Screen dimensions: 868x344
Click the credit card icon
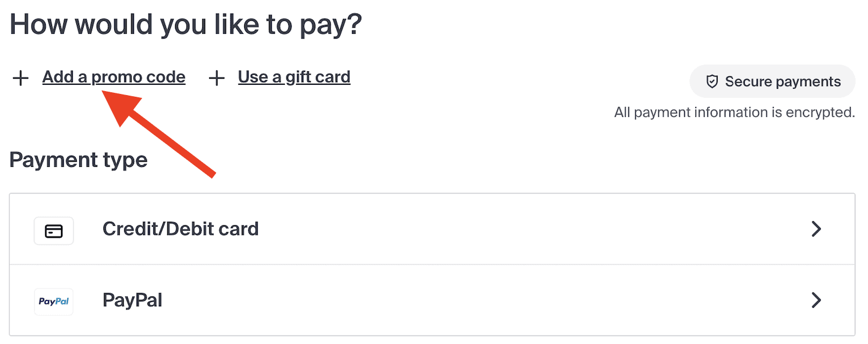tap(54, 231)
